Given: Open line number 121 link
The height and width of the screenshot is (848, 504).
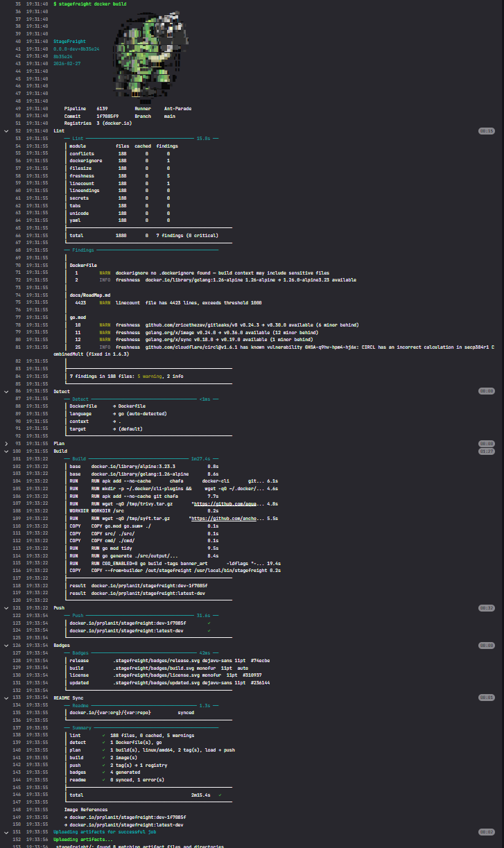Looking at the screenshot, I should [17, 608].
